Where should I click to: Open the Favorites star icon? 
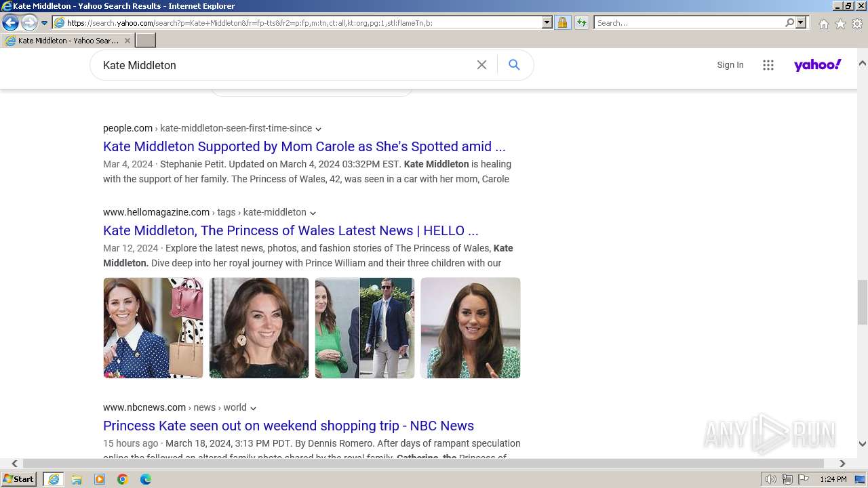coord(840,24)
